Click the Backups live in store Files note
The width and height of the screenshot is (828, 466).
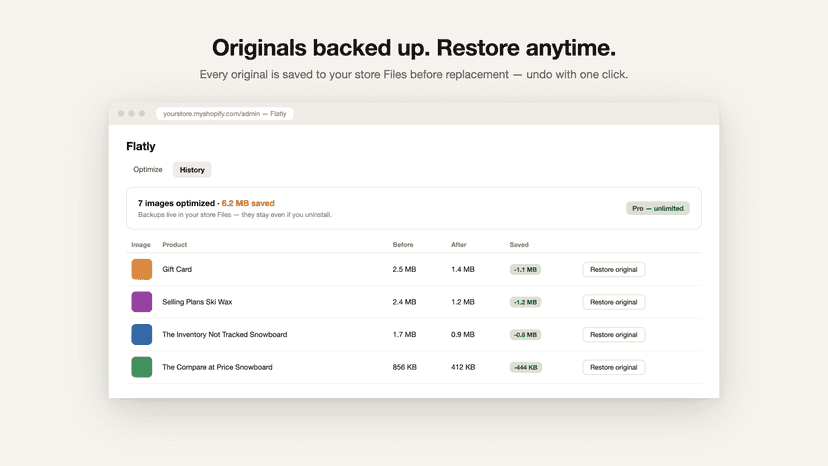pos(235,215)
